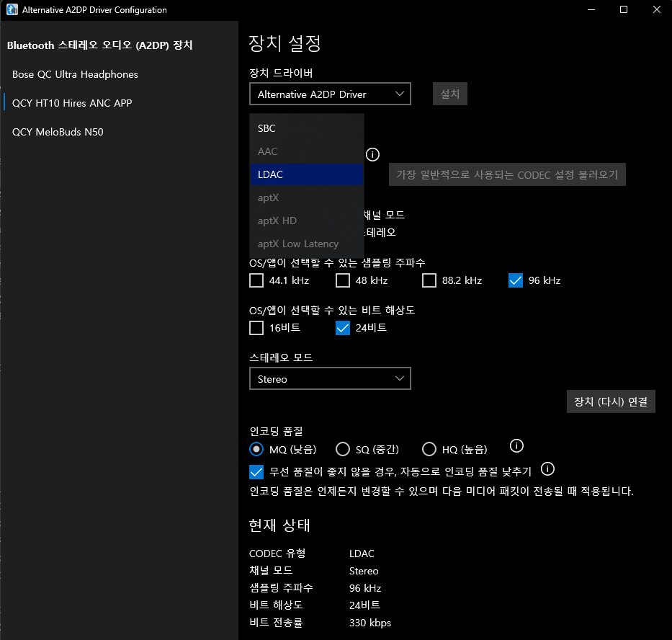
Task: Choose the HQ (높음) encoding quality option
Action: coord(429,449)
